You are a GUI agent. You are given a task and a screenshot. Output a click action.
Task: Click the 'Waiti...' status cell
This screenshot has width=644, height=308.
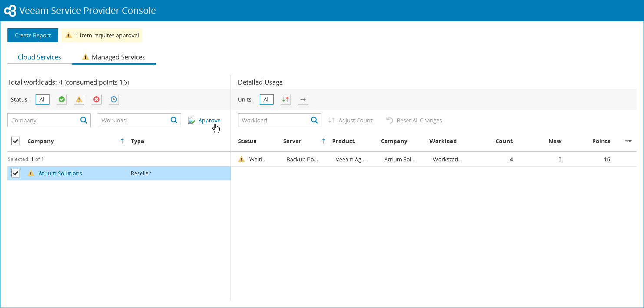point(258,159)
